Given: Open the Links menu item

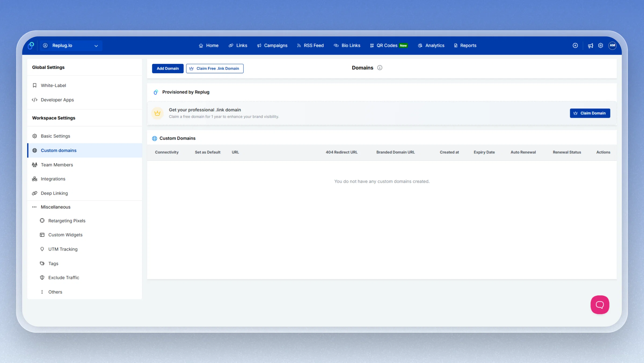Looking at the screenshot, I should click(238, 45).
